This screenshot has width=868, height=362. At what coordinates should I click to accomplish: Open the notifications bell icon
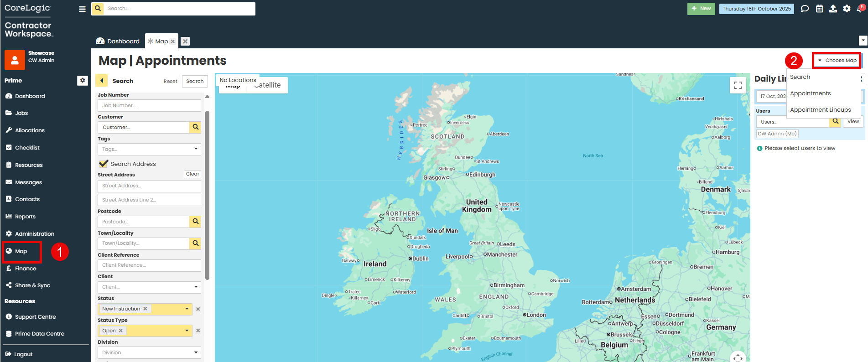(x=860, y=8)
